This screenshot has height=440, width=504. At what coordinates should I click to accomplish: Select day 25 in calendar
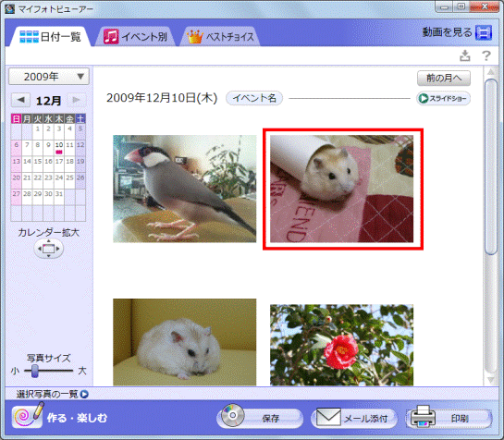pyautogui.click(x=69, y=180)
